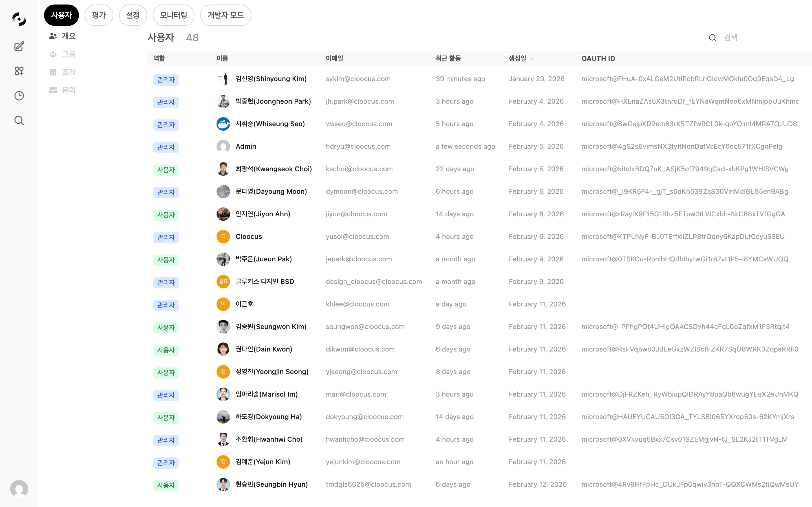
Task: Click the sidebar search magnifier icon
Action: point(19,121)
